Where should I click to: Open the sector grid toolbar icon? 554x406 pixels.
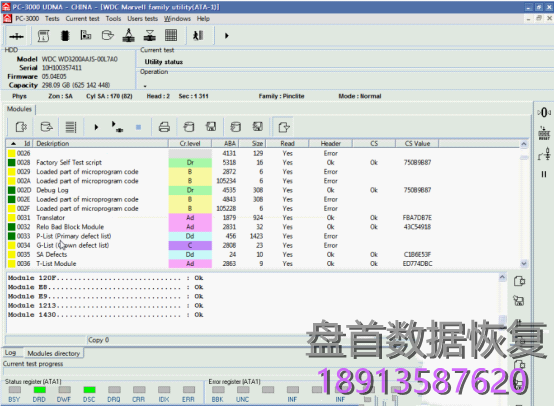[x=171, y=35]
